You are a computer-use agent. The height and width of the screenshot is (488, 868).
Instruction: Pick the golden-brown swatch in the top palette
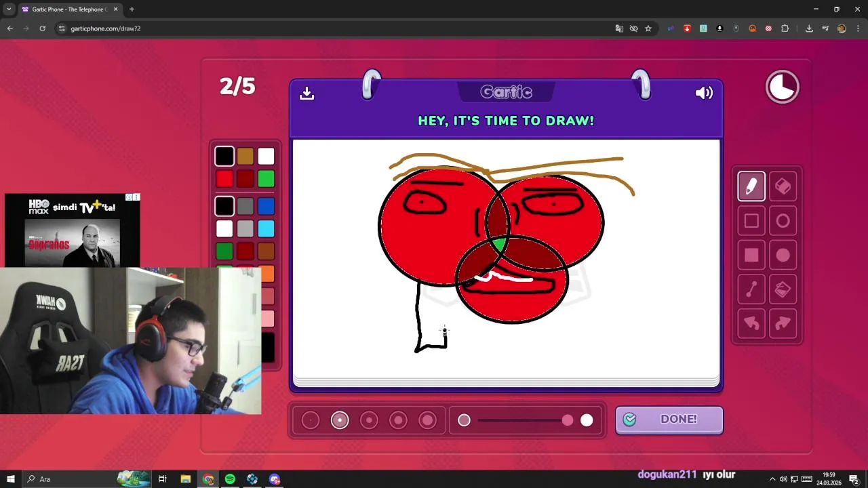tap(245, 157)
